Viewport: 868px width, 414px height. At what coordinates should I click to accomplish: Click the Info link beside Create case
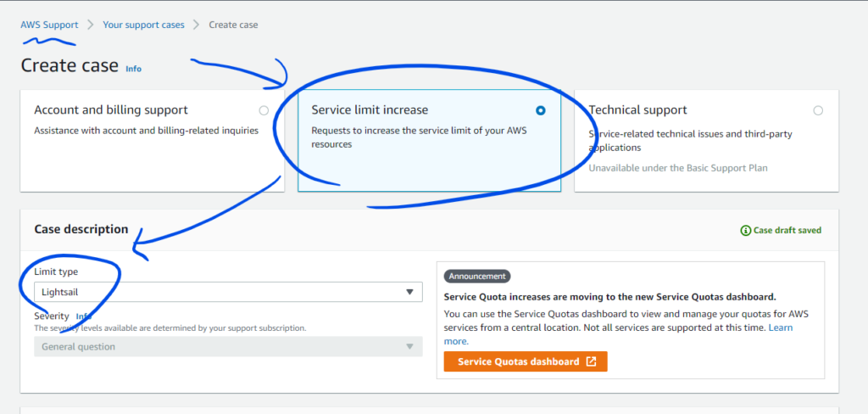(x=133, y=69)
